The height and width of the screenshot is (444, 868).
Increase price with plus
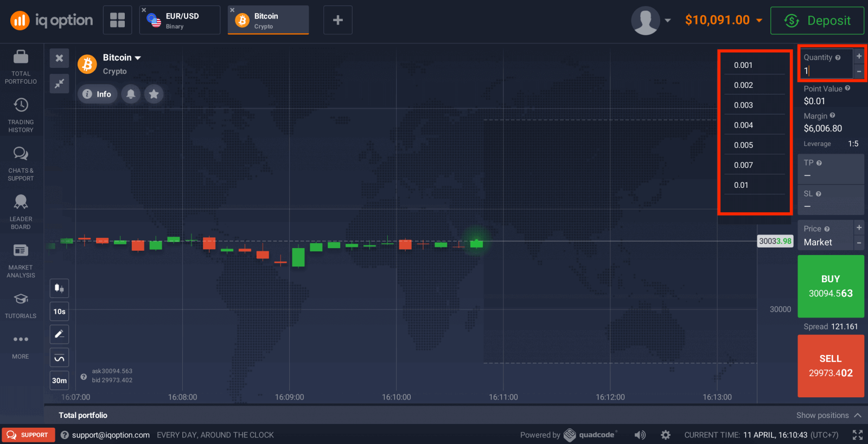(x=859, y=227)
